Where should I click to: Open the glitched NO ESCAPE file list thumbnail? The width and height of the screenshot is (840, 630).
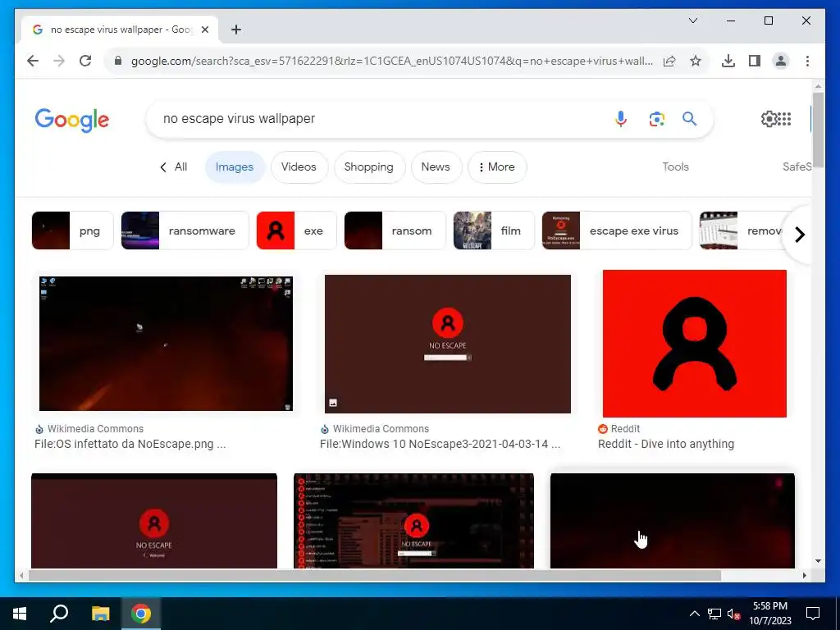413,521
